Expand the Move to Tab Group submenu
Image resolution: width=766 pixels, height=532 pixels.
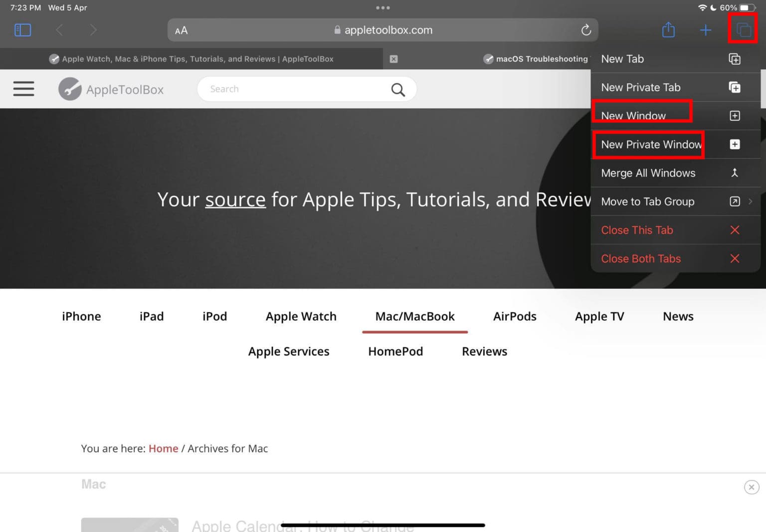(x=750, y=201)
